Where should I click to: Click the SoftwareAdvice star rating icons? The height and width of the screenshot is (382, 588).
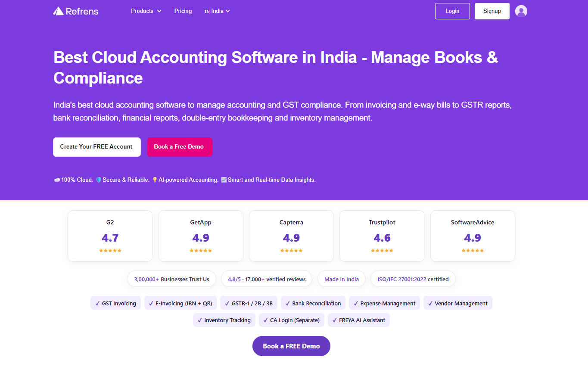point(473,251)
